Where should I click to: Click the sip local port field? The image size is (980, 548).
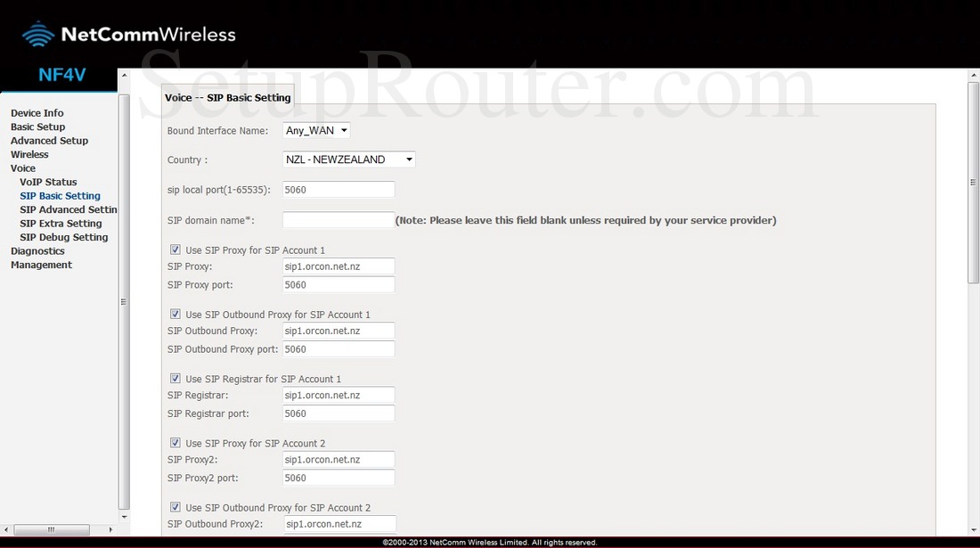pos(338,190)
